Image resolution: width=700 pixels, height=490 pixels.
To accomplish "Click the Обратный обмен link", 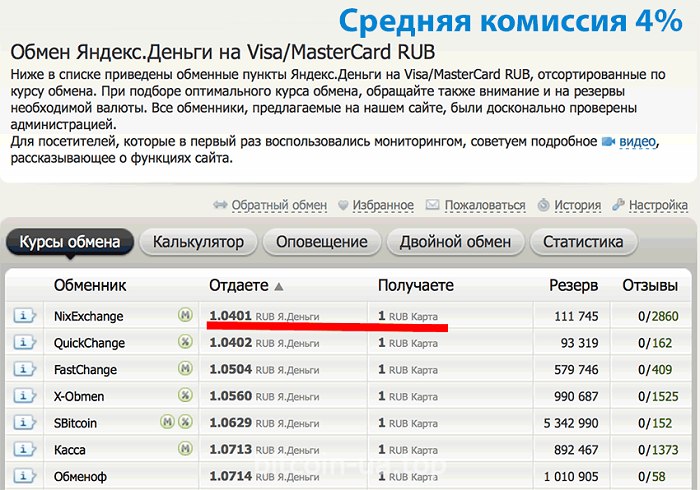I will pos(279,205).
